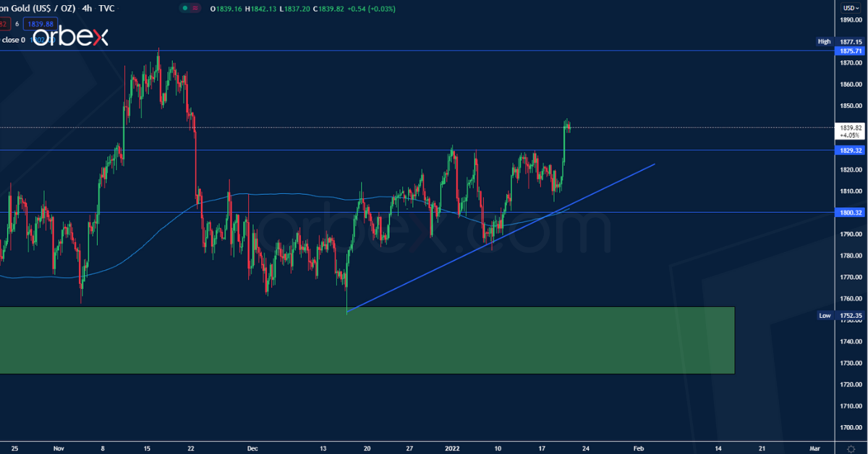This screenshot has width=868, height=454.
Task: Click the 1700.00 price scale value
Action: pos(850,427)
